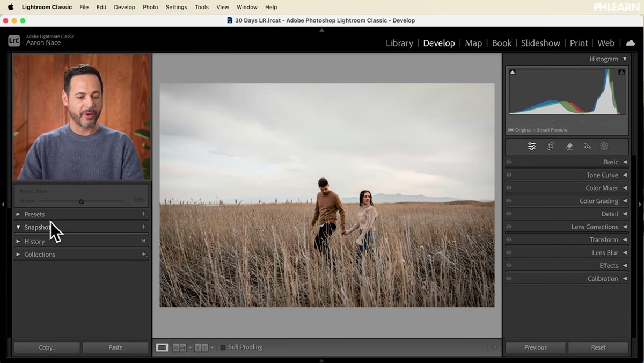
Task: Collapse the top module panel arrow
Action: (x=322, y=31)
